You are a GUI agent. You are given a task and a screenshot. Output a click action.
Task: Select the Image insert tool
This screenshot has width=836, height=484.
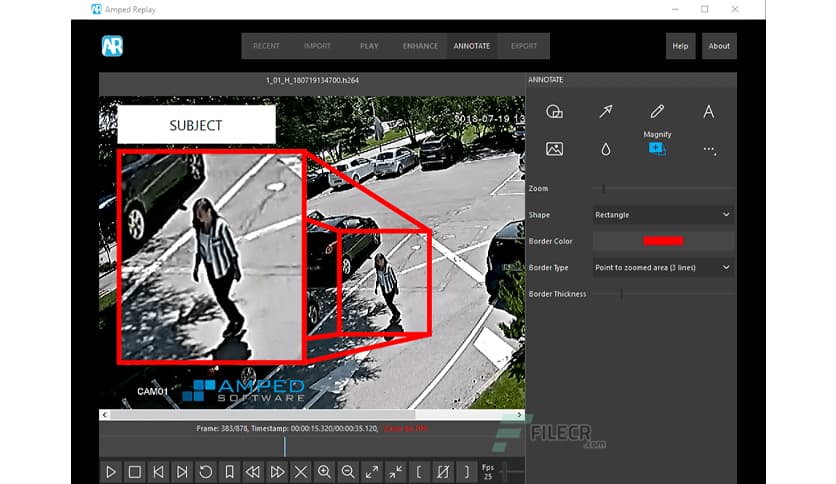[x=554, y=149]
